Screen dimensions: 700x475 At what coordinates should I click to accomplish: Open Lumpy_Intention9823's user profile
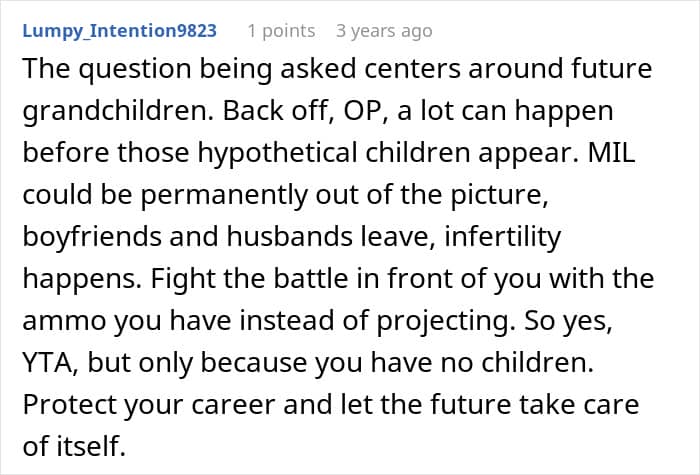pos(119,30)
